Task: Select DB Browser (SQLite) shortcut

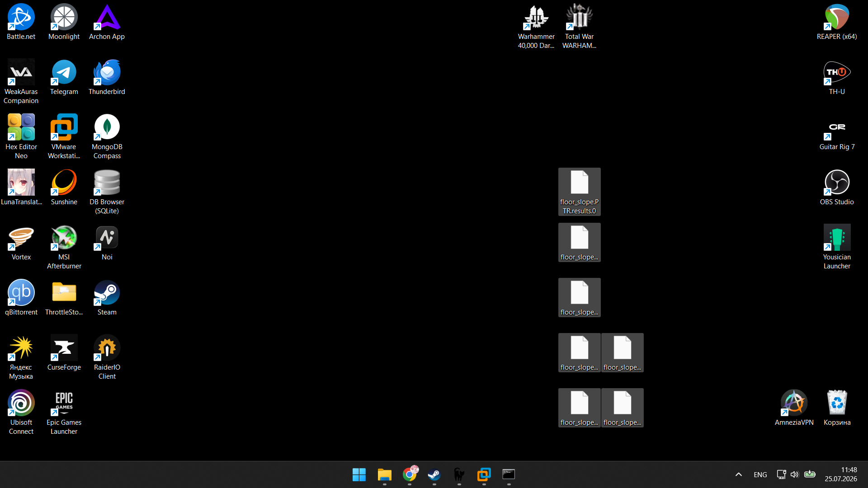Action: (x=107, y=192)
